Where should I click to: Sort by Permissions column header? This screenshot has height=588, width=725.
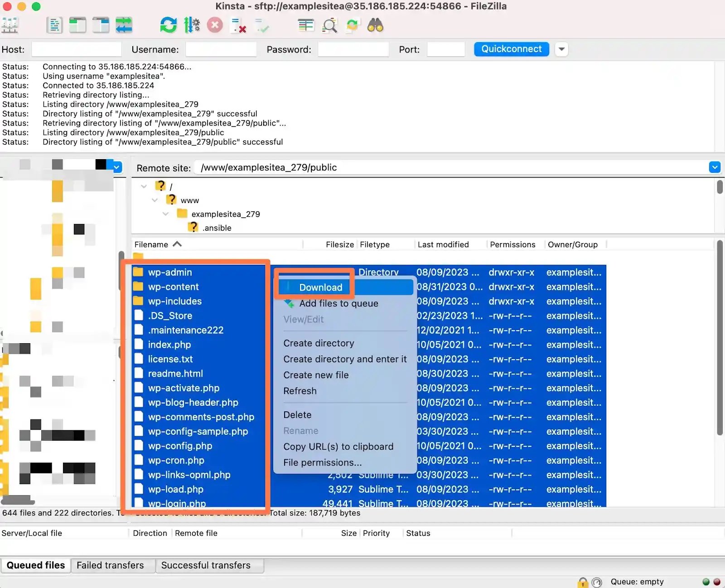click(516, 244)
